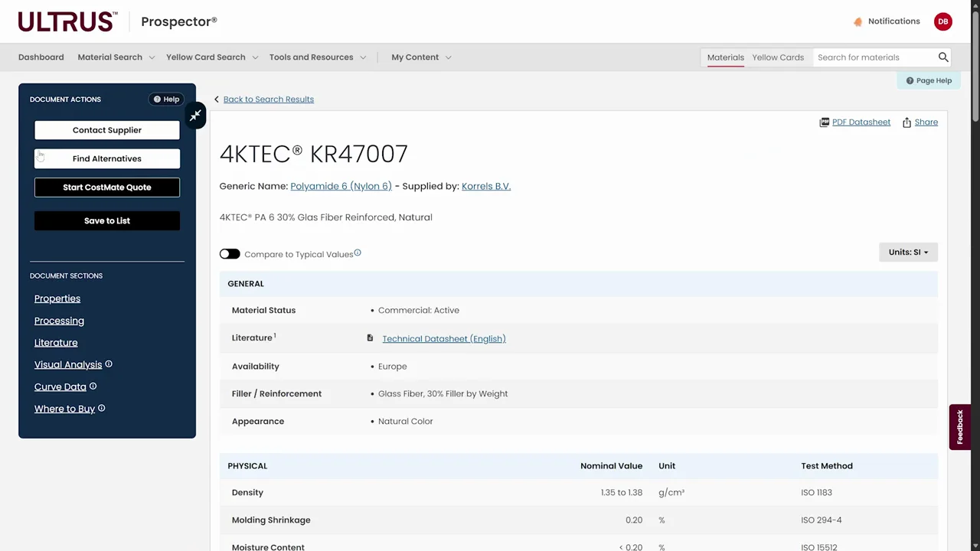This screenshot has width=980, height=551.
Task: Click info icon beside Visual Analysis
Action: click(109, 364)
